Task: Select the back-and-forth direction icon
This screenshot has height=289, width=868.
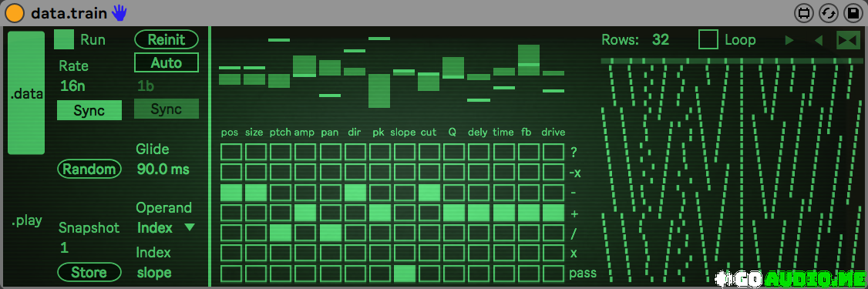Action: point(848,40)
